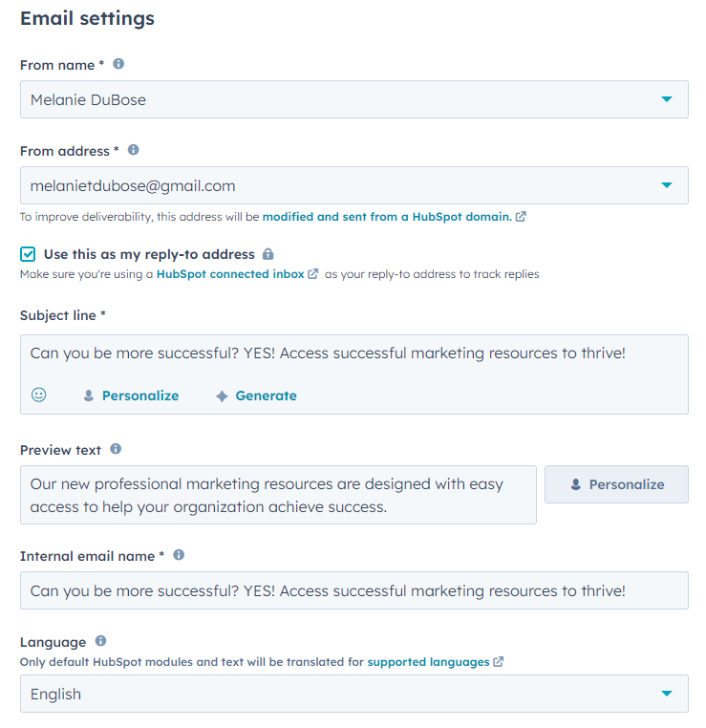Screen dimensions: 706x728
Task: Click the reply-to address lock icon
Action: tap(268, 254)
